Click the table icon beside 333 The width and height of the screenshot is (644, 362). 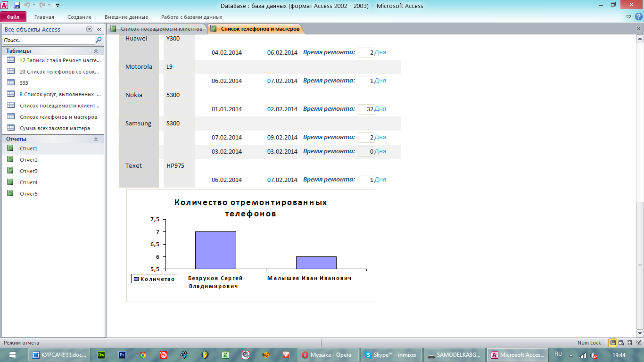[11, 82]
